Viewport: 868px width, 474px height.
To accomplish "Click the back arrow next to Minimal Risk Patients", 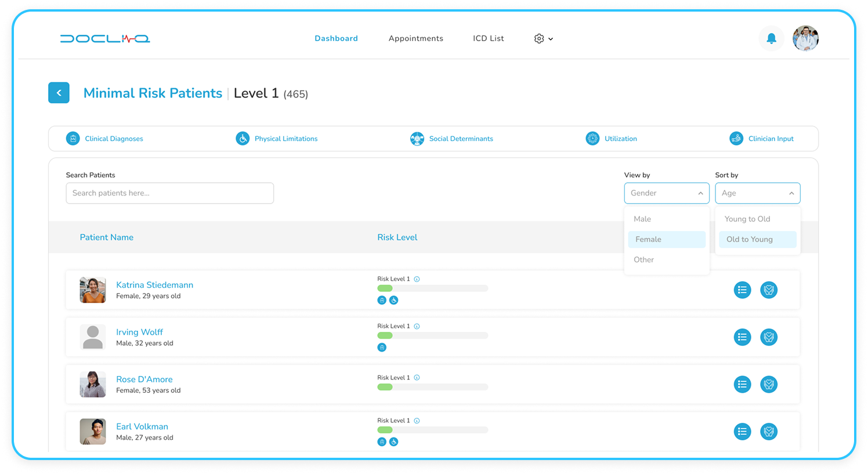I will [x=59, y=92].
